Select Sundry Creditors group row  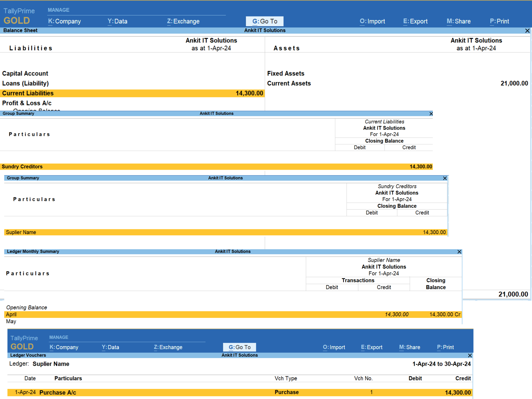coord(216,167)
